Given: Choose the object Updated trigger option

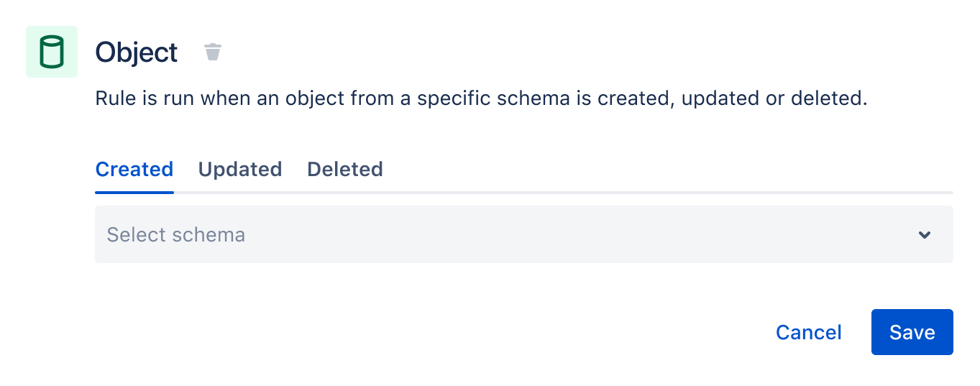Looking at the screenshot, I should point(240,170).
